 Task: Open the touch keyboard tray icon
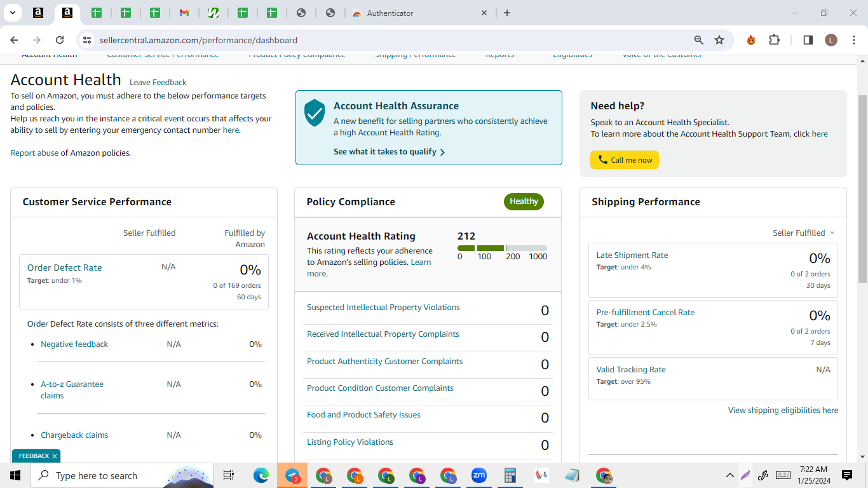pyautogui.click(x=783, y=475)
